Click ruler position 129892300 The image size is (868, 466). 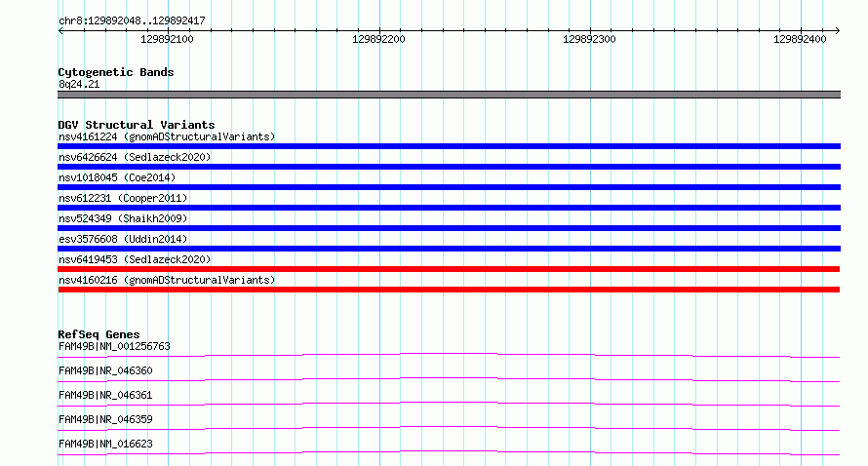[589, 39]
